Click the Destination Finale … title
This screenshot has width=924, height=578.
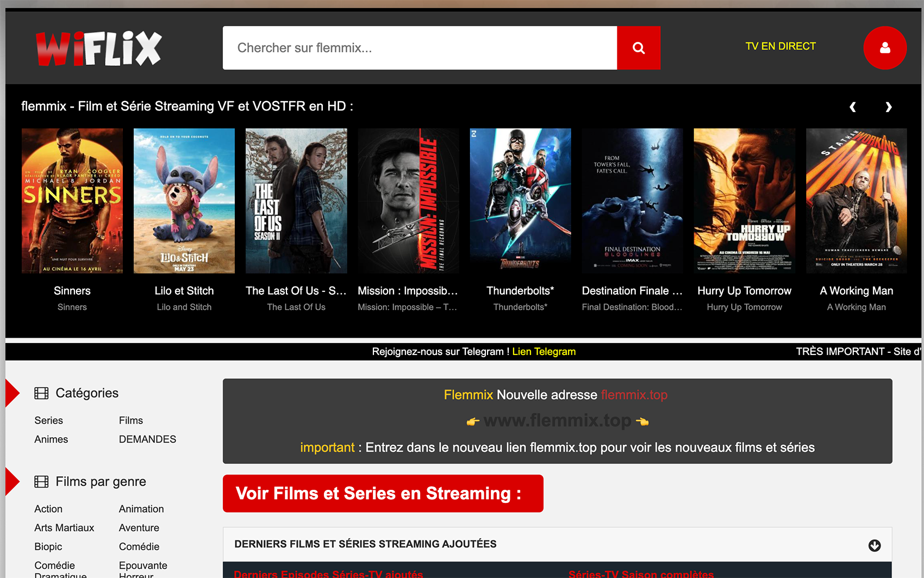click(x=632, y=291)
